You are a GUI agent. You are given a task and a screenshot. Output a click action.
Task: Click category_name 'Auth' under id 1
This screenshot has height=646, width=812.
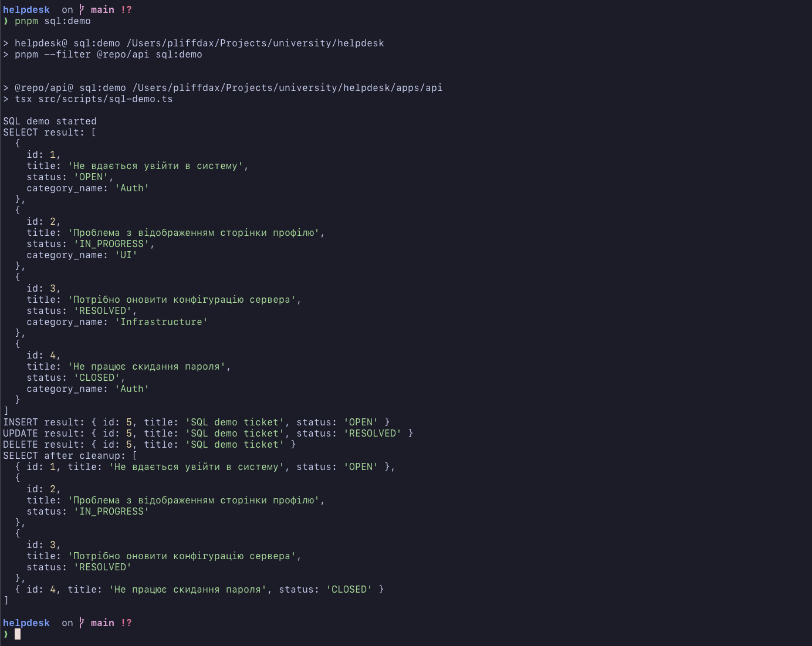point(132,188)
